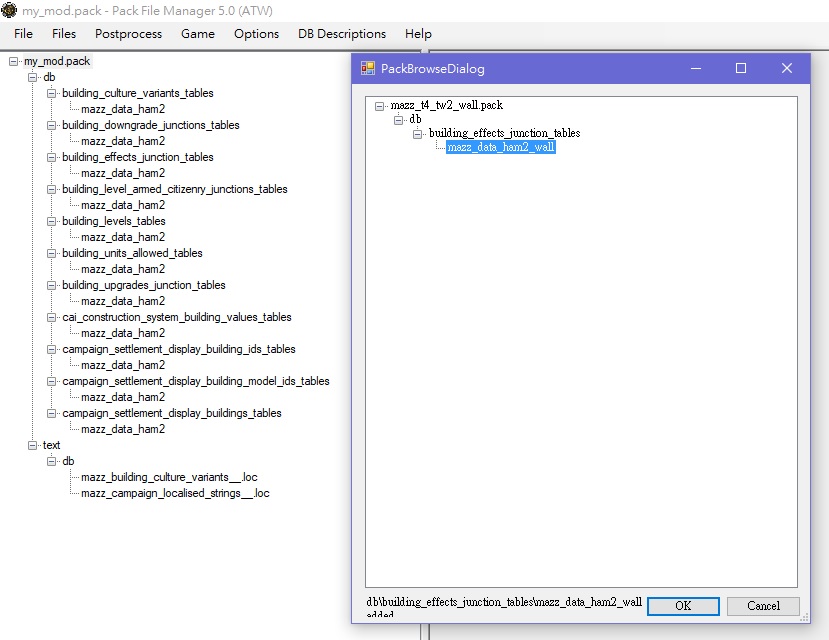Click the Cancel button in the dialog

click(762, 606)
